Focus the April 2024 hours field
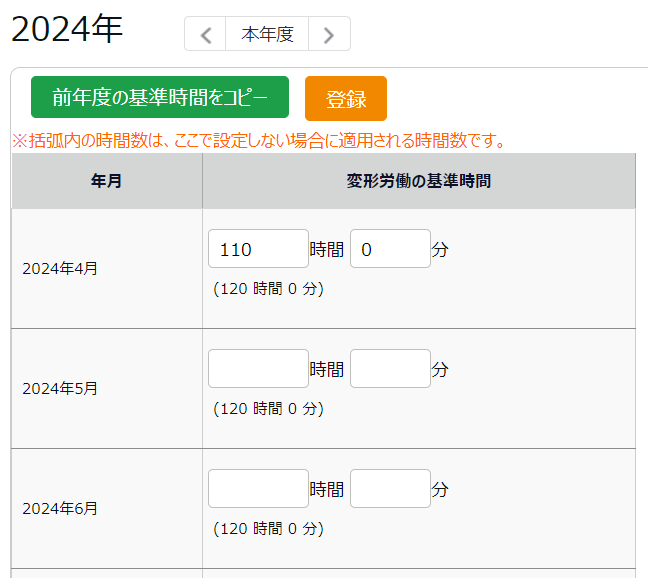This screenshot has width=648, height=578. [258, 249]
